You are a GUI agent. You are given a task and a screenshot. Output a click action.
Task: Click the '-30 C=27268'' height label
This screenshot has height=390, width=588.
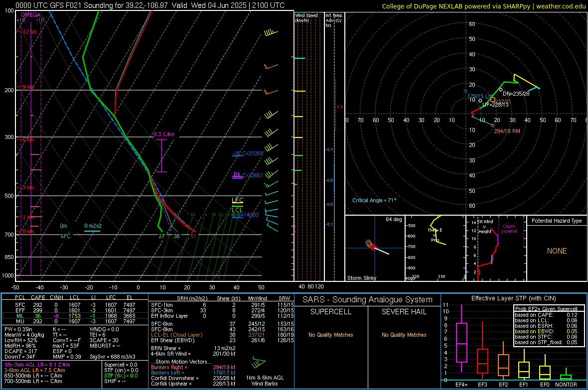tap(248, 153)
